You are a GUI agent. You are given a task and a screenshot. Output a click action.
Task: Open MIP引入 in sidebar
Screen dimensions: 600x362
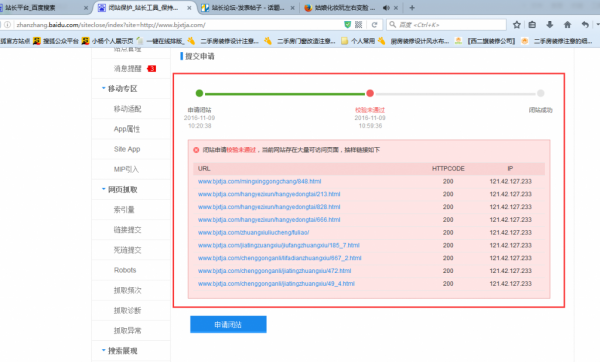[126, 169]
